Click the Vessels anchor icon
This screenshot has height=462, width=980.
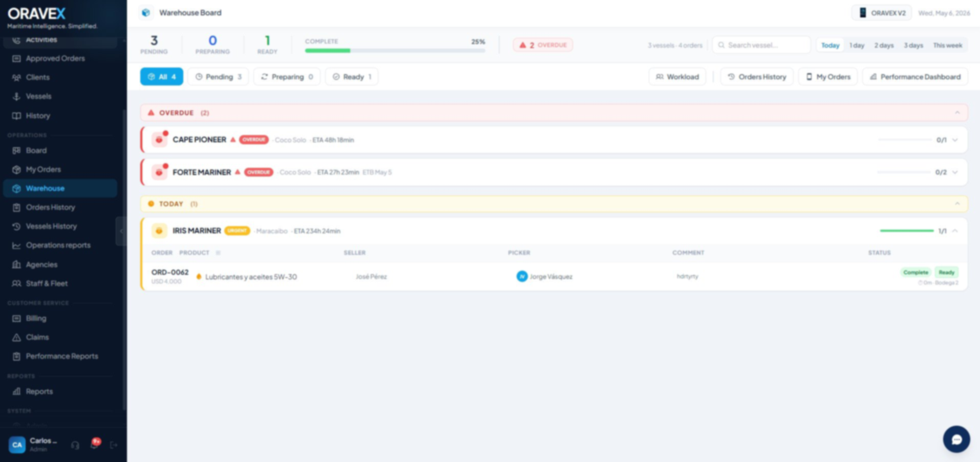16,96
